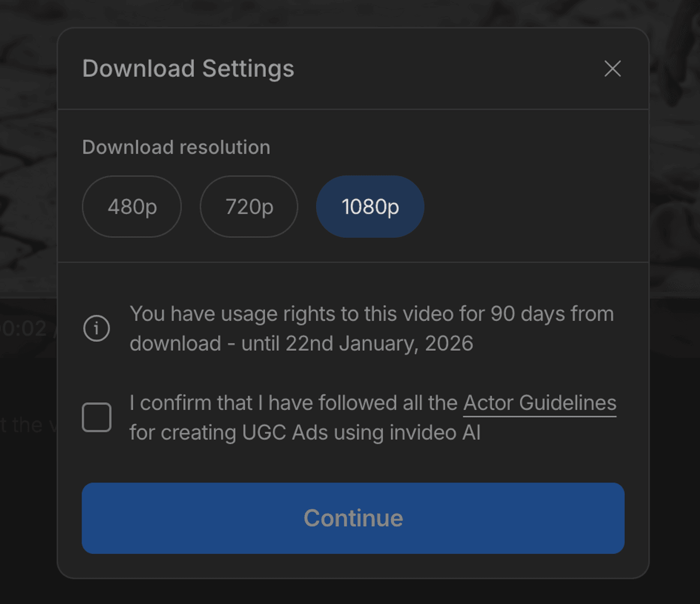700x604 pixels.
Task: Click the 0:02 video timestamp behind dialog
Action: [x=25, y=329]
